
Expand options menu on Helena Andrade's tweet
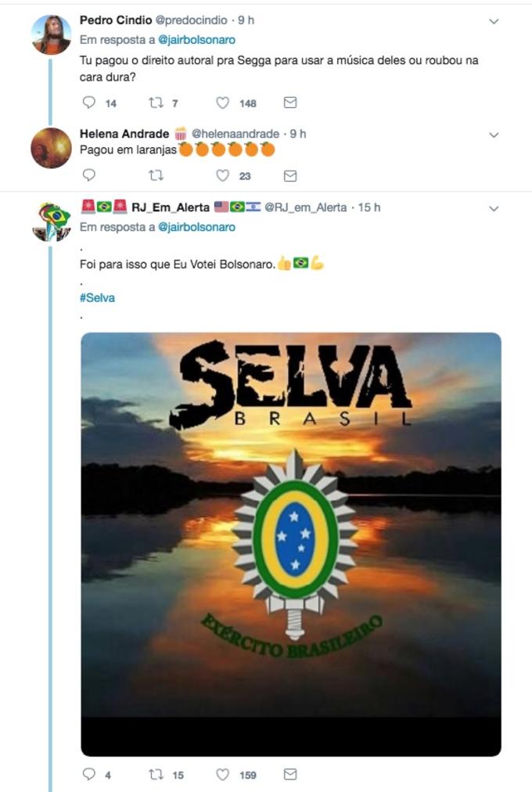(494, 135)
